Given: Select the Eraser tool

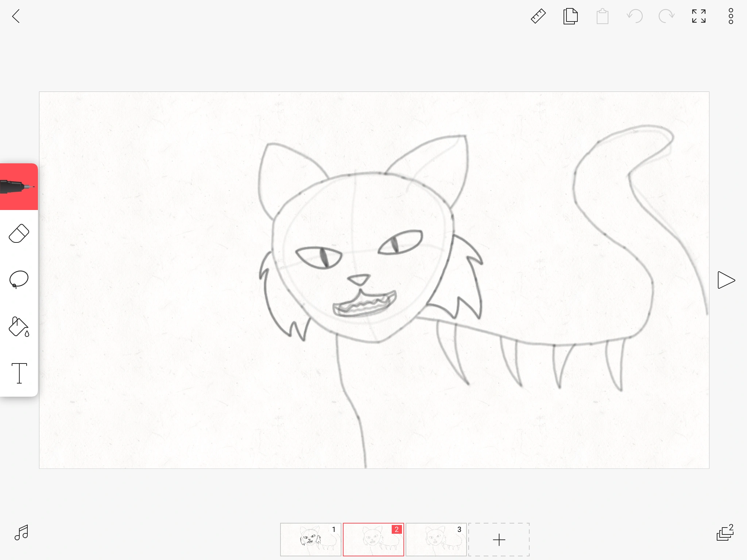Looking at the screenshot, I should click(x=19, y=233).
